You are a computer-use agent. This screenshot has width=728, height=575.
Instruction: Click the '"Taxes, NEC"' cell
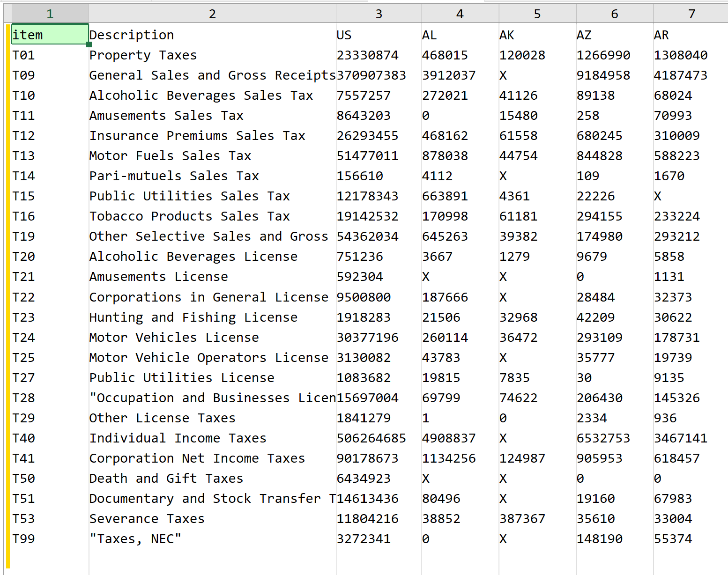point(212,538)
